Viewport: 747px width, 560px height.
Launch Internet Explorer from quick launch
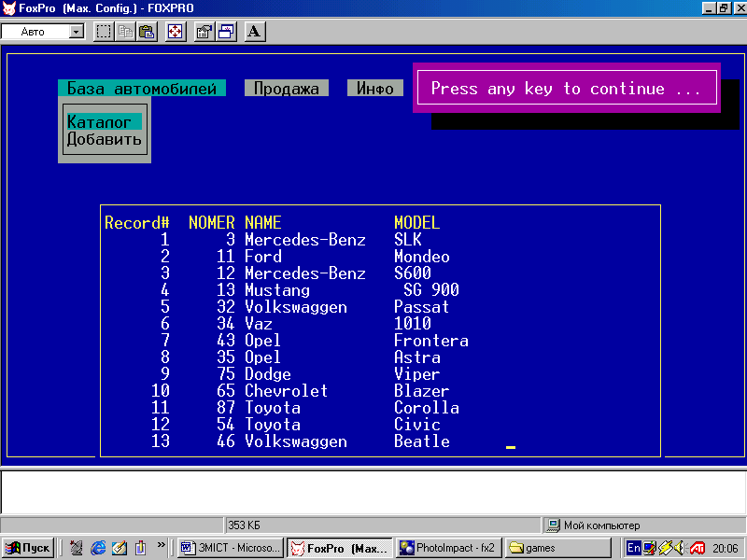click(98, 548)
